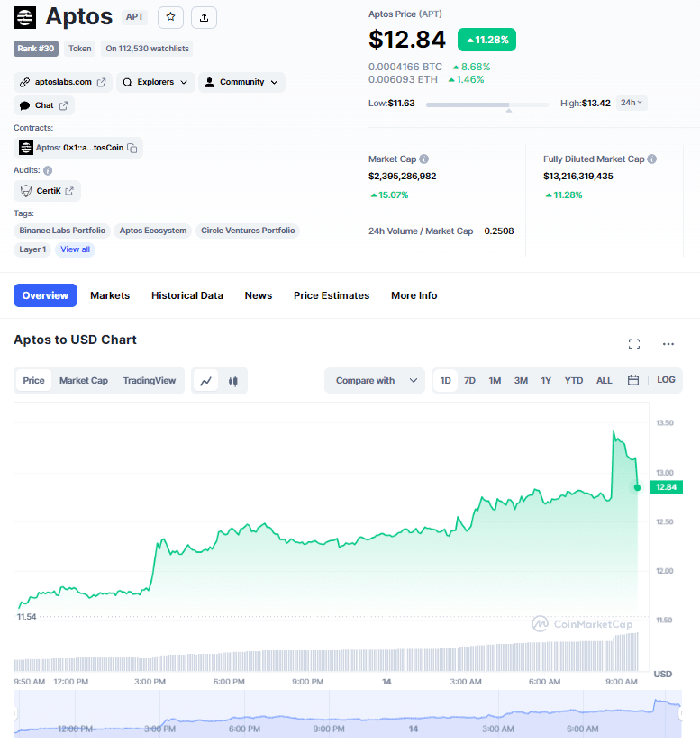The height and width of the screenshot is (743, 700).
Task: Go to the Price Estimates tab
Action: 332,295
